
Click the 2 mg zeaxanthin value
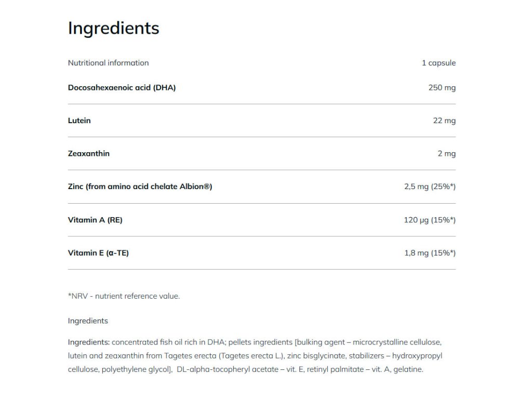(x=446, y=153)
